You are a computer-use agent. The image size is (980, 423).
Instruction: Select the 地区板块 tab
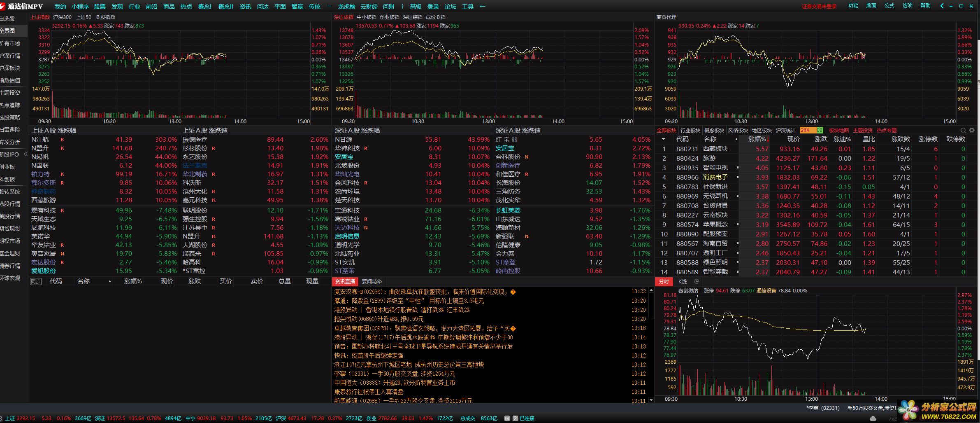point(762,130)
